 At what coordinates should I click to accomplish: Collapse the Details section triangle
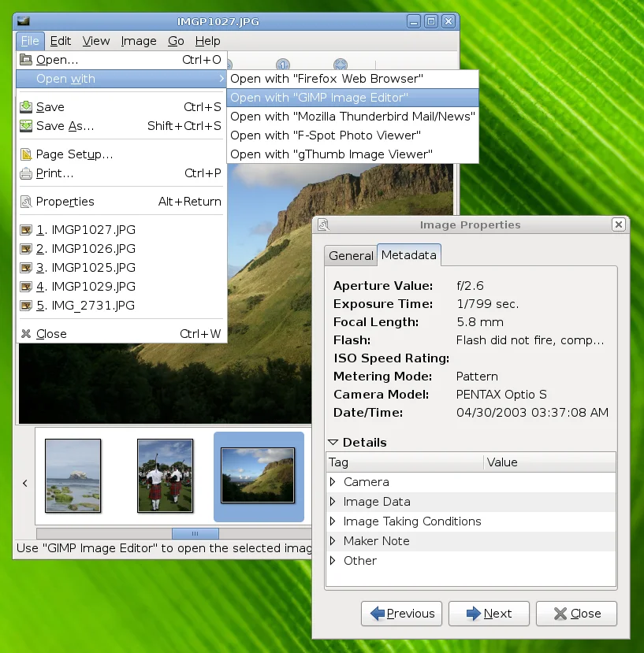click(335, 442)
